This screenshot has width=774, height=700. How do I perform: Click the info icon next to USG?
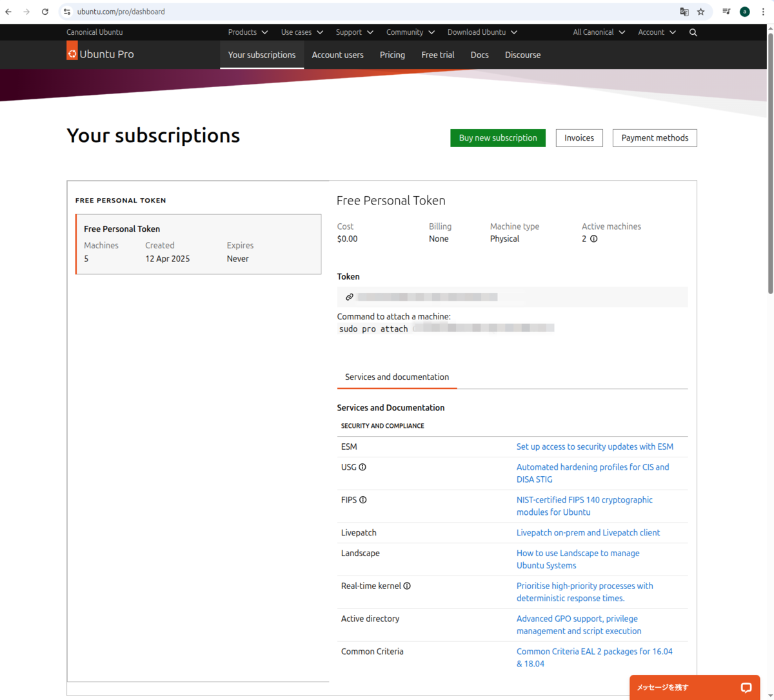(362, 467)
